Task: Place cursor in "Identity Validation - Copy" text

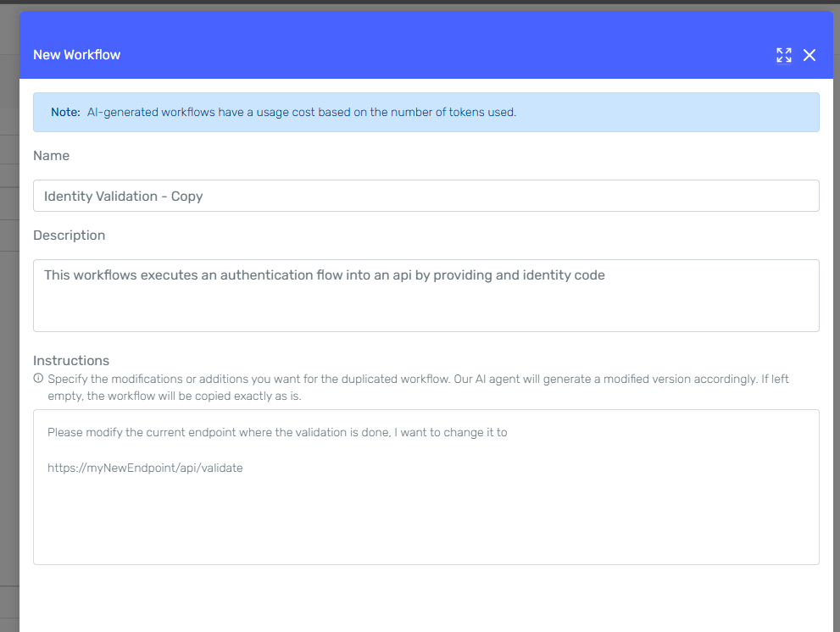Action: point(123,197)
